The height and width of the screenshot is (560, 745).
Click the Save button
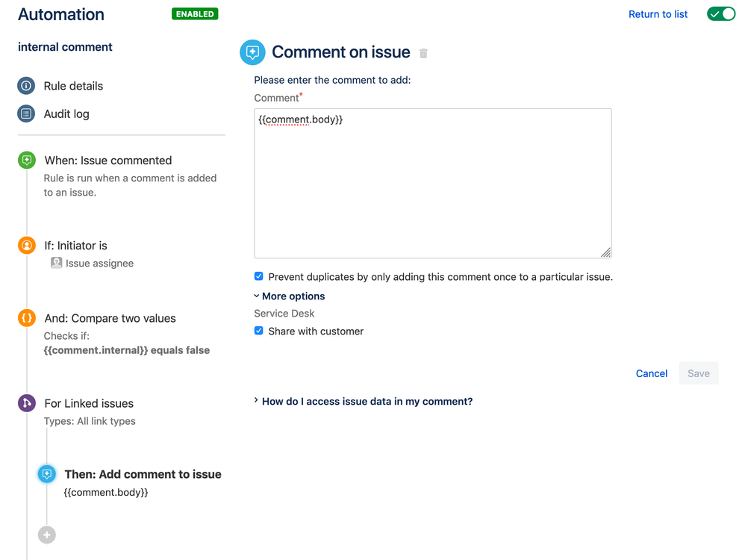(699, 373)
